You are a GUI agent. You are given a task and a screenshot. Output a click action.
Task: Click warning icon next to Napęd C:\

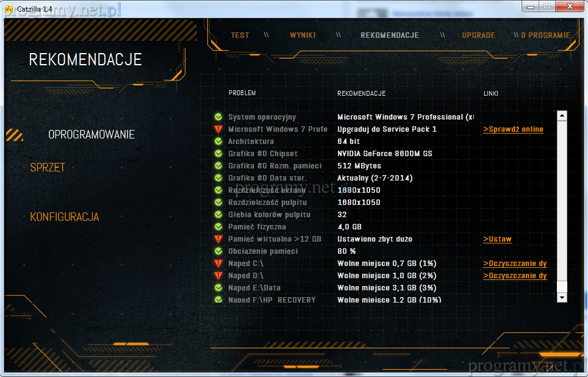tap(218, 264)
